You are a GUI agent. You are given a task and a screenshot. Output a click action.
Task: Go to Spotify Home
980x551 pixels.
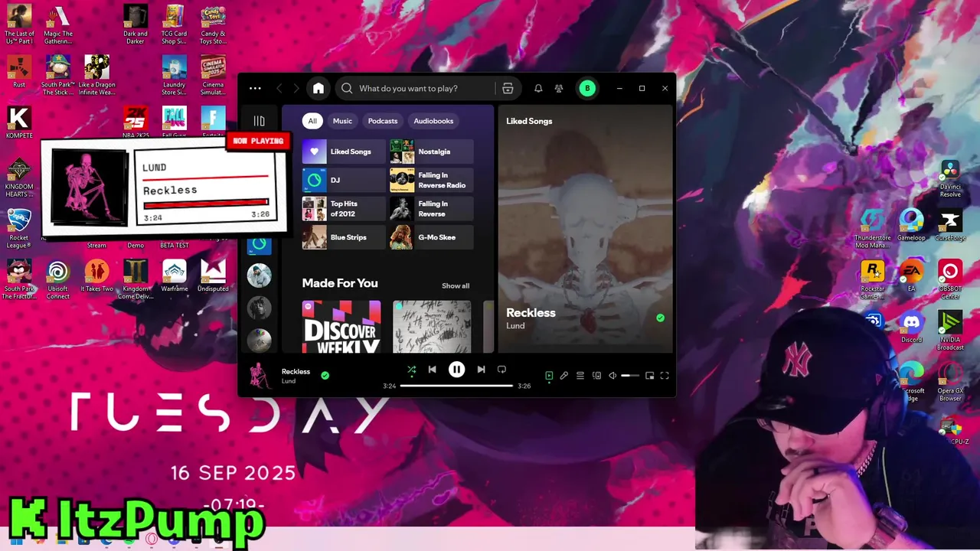[x=318, y=88]
